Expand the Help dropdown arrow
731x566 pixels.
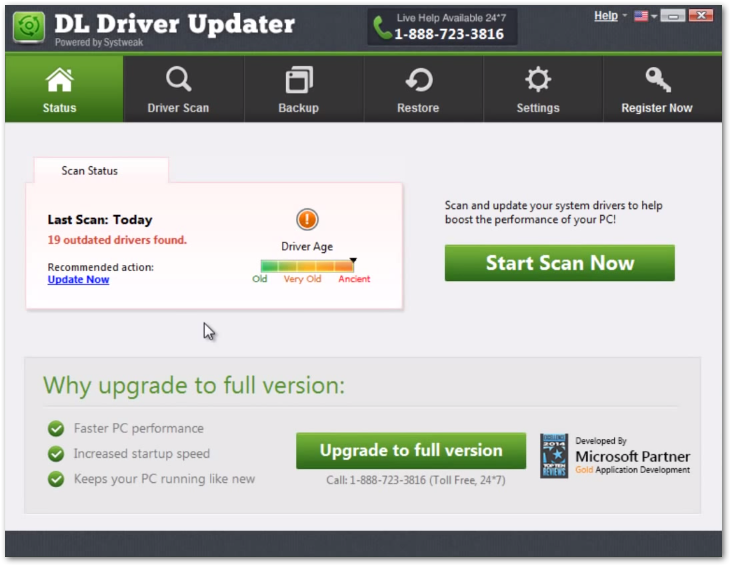624,15
